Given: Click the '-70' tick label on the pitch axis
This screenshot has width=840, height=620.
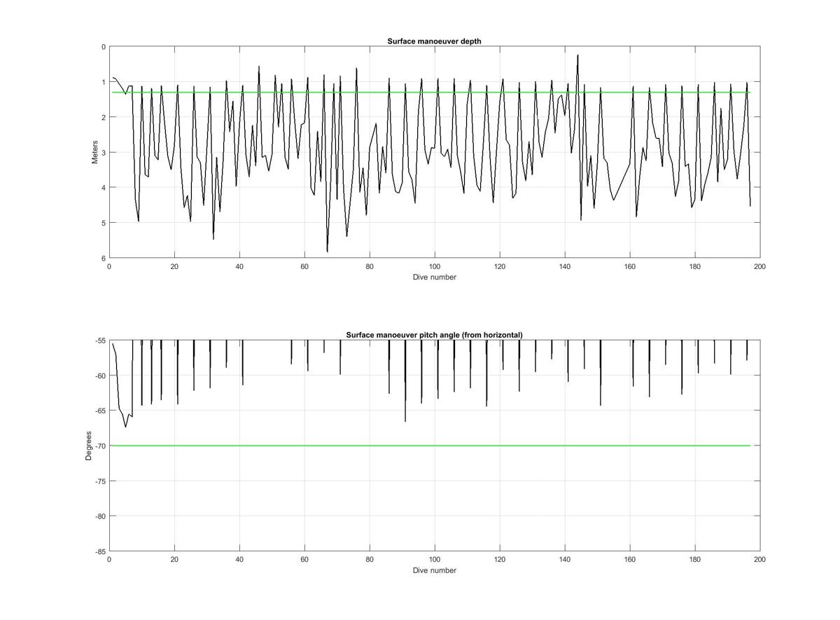Looking at the screenshot, I should pos(99,446).
